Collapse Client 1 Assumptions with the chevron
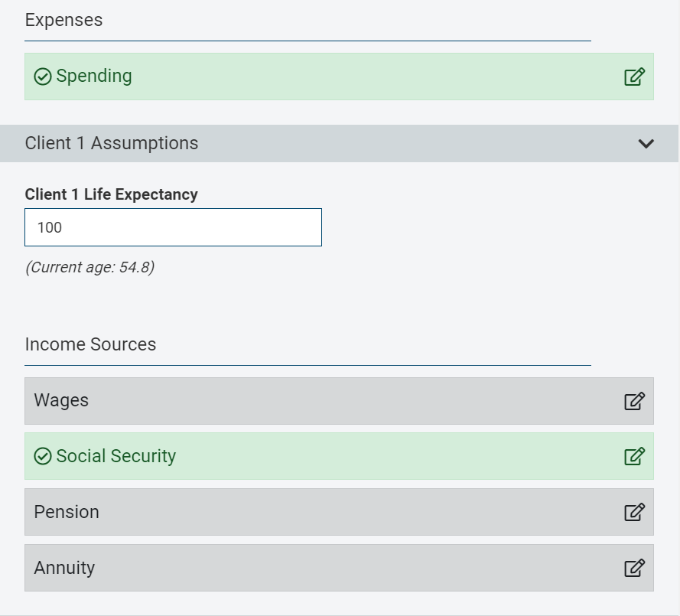This screenshot has width=680, height=616. pos(646,143)
